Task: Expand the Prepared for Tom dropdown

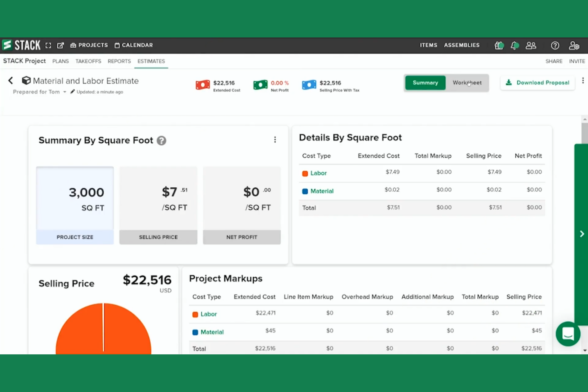Action: click(x=64, y=92)
